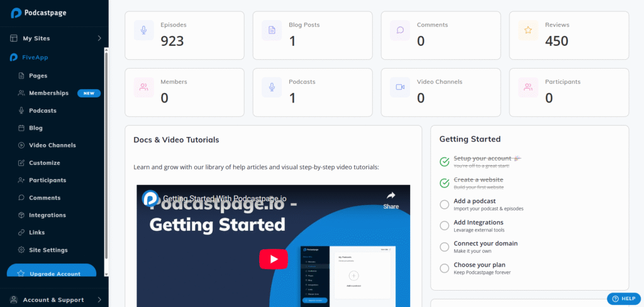Click the Reviews count 450
Viewport: 644px width, 307px height.
[x=557, y=41]
